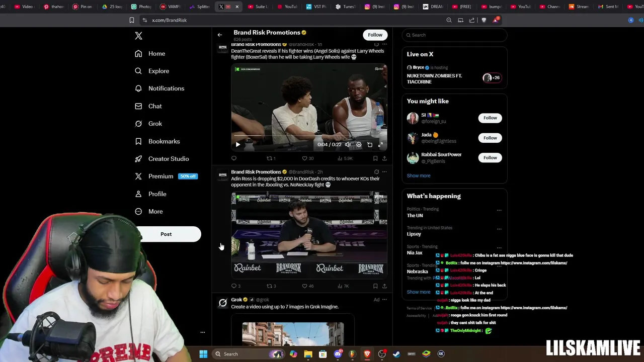The height and width of the screenshot is (362, 644).
Task: Open Grok in the sidebar
Action: (148, 124)
